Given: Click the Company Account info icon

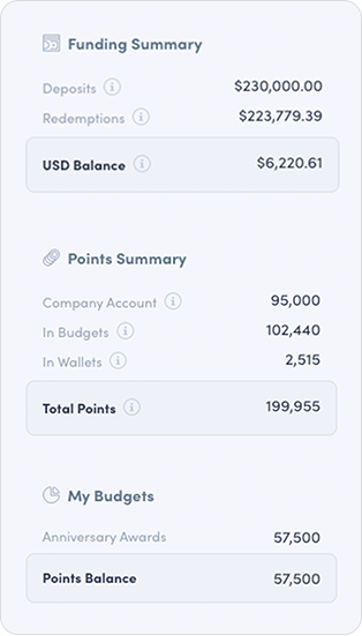Looking at the screenshot, I should coord(173,302).
